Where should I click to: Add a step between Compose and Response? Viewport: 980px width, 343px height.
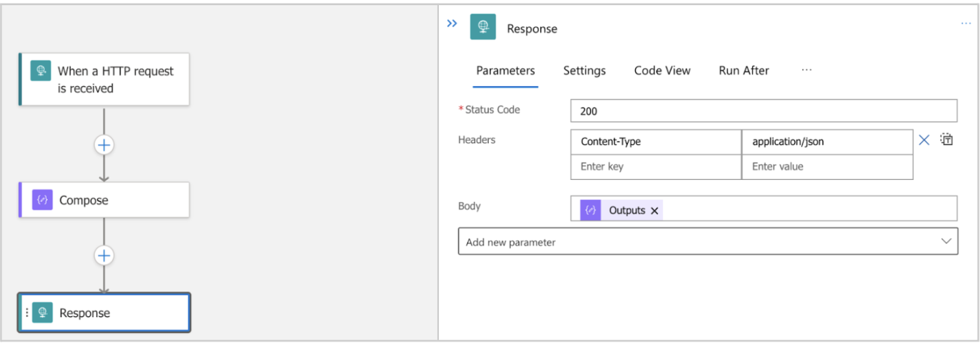click(104, 256)
